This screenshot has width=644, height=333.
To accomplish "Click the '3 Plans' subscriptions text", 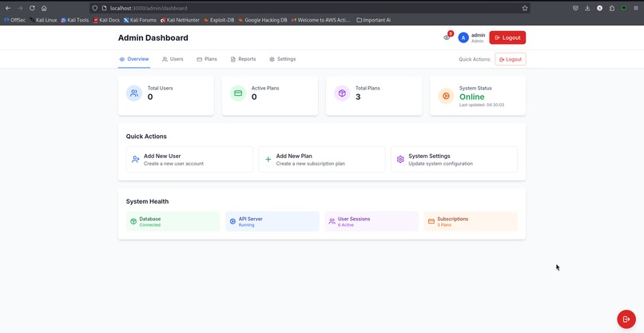I will (x=444, y=225).
